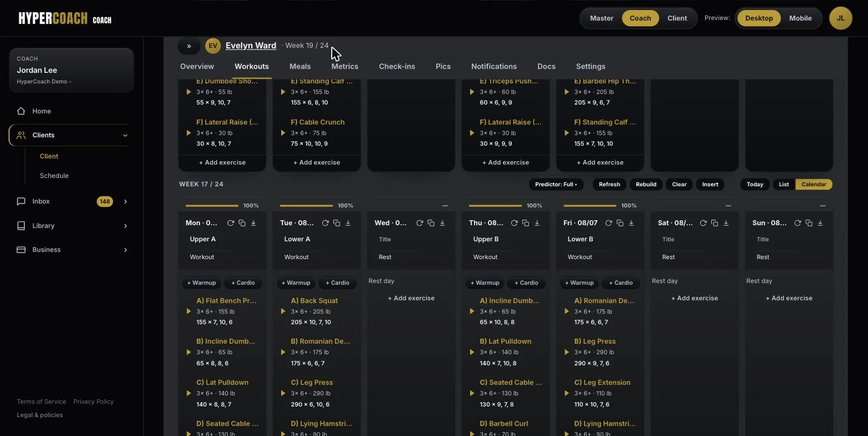Click the Rebuild button
This screenshot has width=868, height=436.
pyautogui.click(x=646, y=184)
